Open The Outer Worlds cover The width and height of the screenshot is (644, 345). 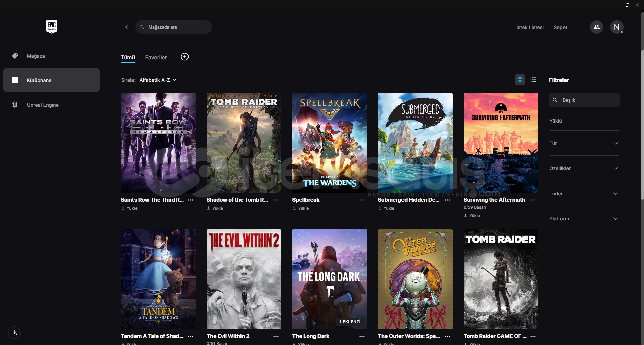[415, 279]
